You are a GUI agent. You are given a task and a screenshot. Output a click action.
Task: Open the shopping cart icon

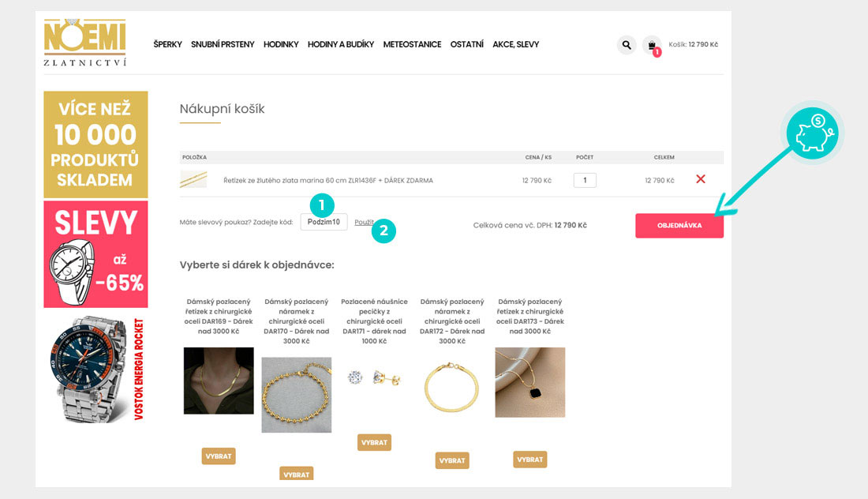coord(652,45)
